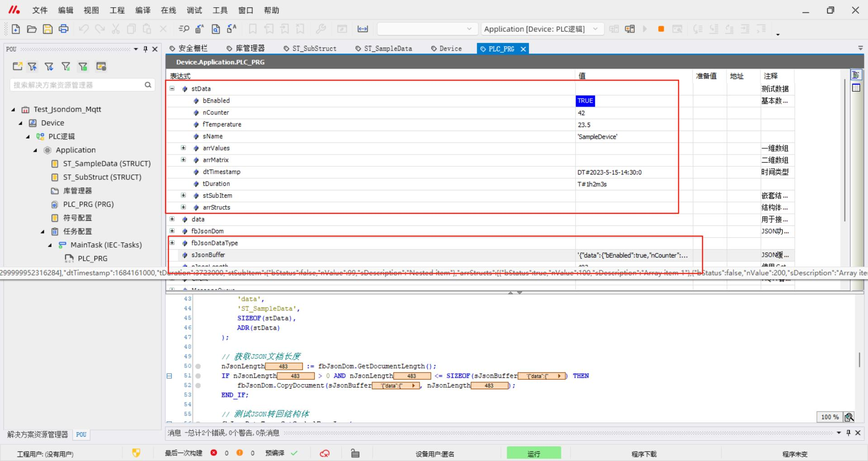Click the new file toolbar icon
Screen dimensions: 868x461
(x=16, y=29)
